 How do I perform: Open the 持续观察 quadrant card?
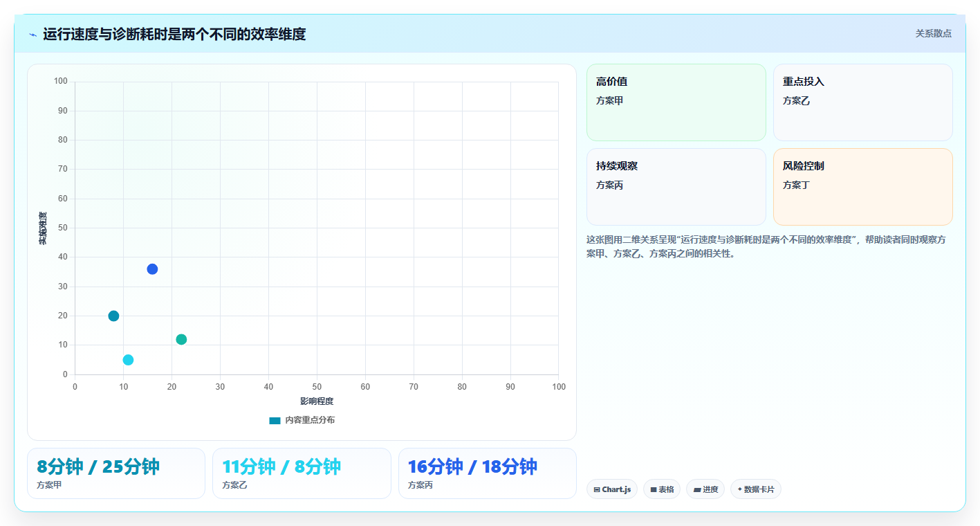[x=676, y=187]
